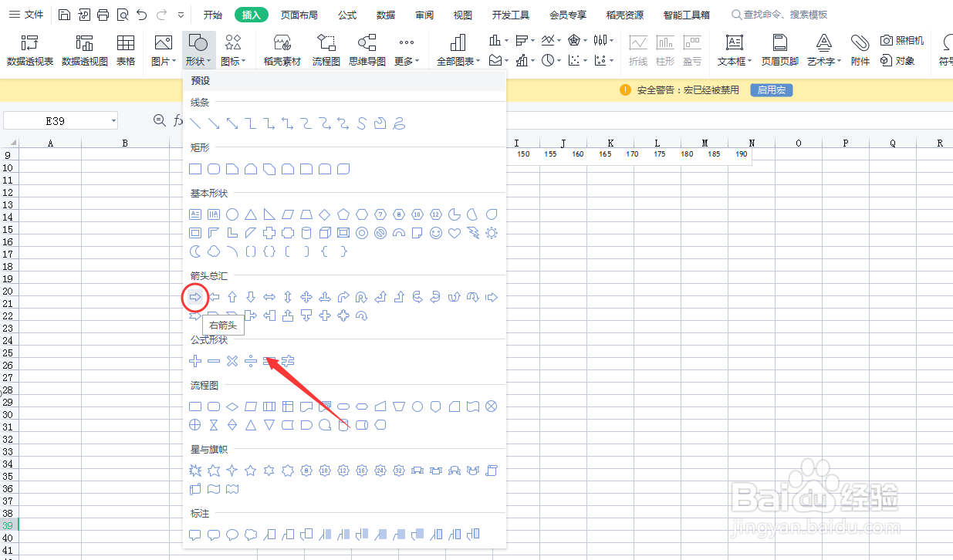The image size is (953, 560).
Task: Select the multiplication sign in 公式形状
Action: (x=231, y=360)
